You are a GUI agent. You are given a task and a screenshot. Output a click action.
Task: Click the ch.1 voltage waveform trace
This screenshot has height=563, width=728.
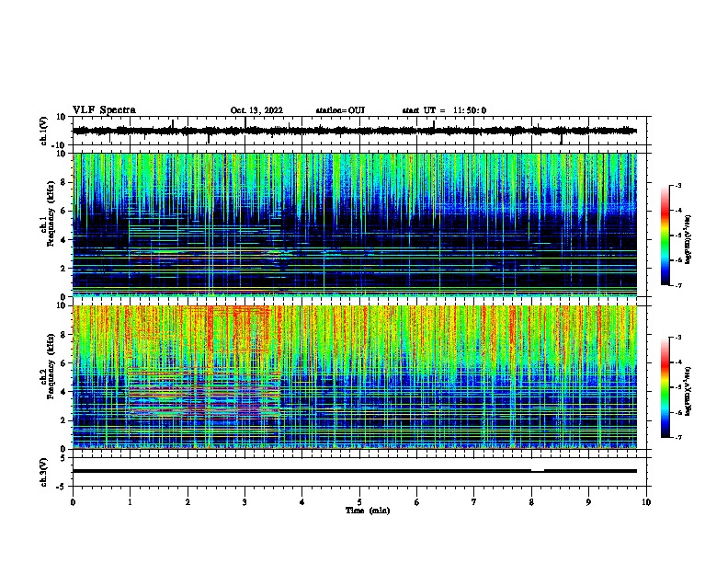pyautogui.click(x=355, y=131)
